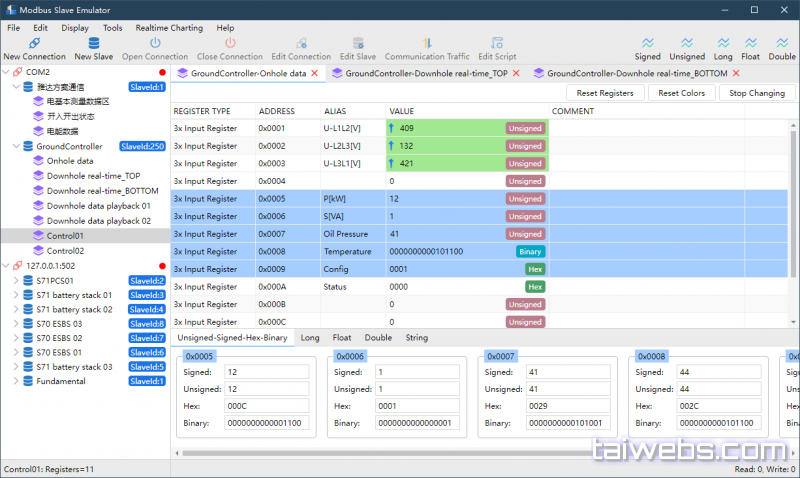This screenshot has width=800, height=478.
Task: Click the Signed field of register 0x0005
Action: 267,372
